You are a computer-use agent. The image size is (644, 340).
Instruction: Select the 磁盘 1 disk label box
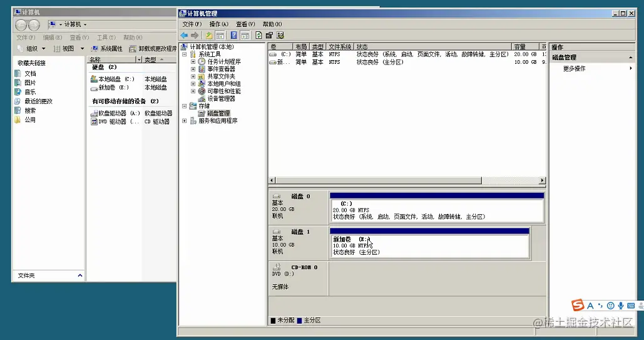point(299,242)
